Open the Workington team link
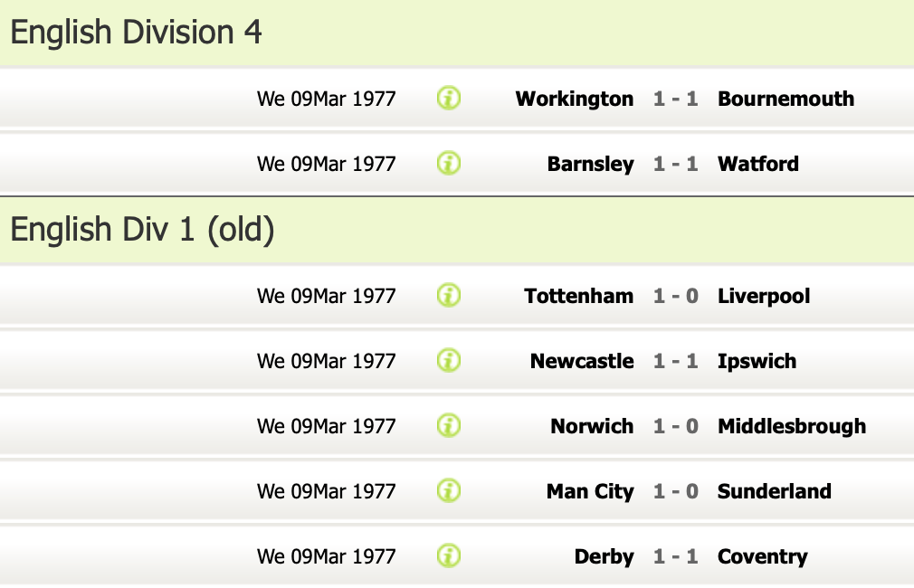The height and width of the screenshot is (588, 914). click(574, 99)
